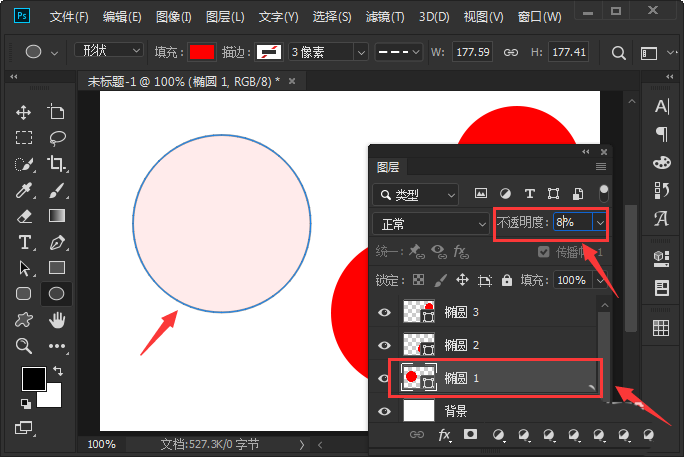
Task: Select the Crop tool
Action: click(x=57, y=164)
